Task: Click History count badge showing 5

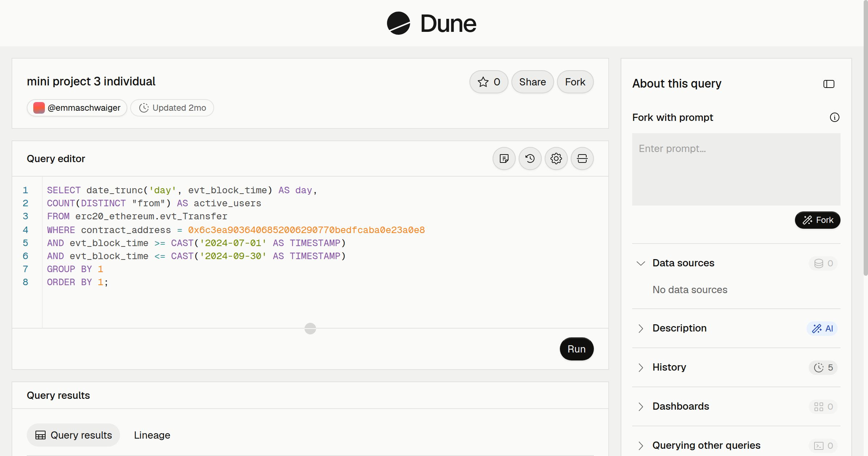Action: (823, 367)
